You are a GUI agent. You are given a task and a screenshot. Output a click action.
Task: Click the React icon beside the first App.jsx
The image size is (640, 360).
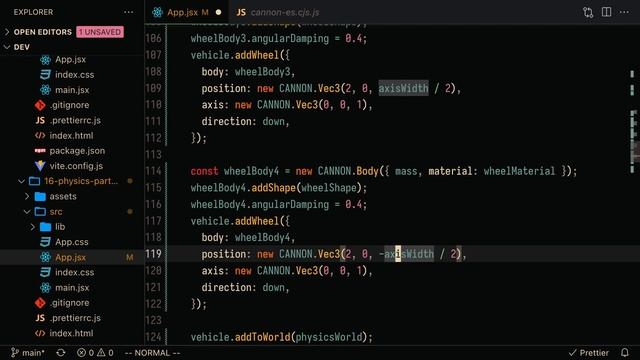[x=45, y=60]
